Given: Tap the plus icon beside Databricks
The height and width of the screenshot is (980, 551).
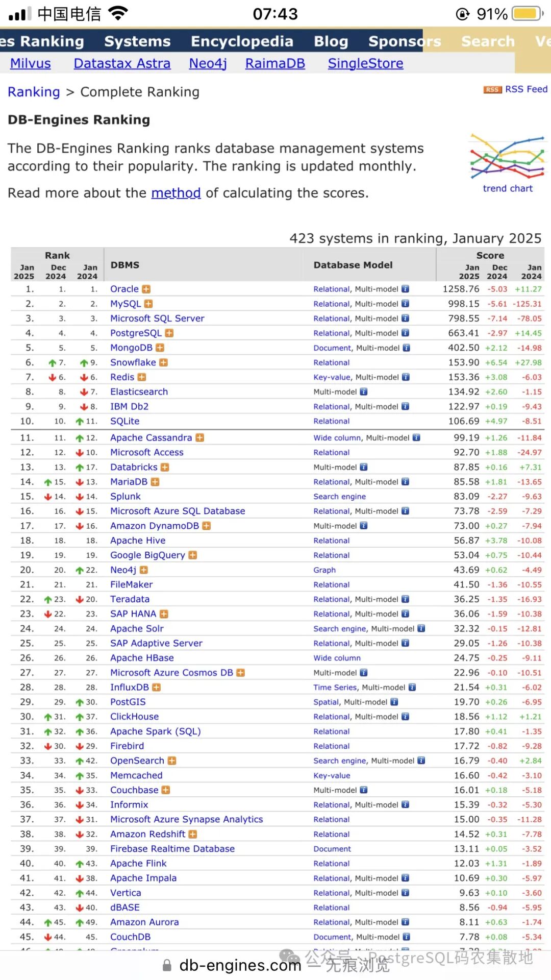Looking at the screenshot, I should (165, 467).
